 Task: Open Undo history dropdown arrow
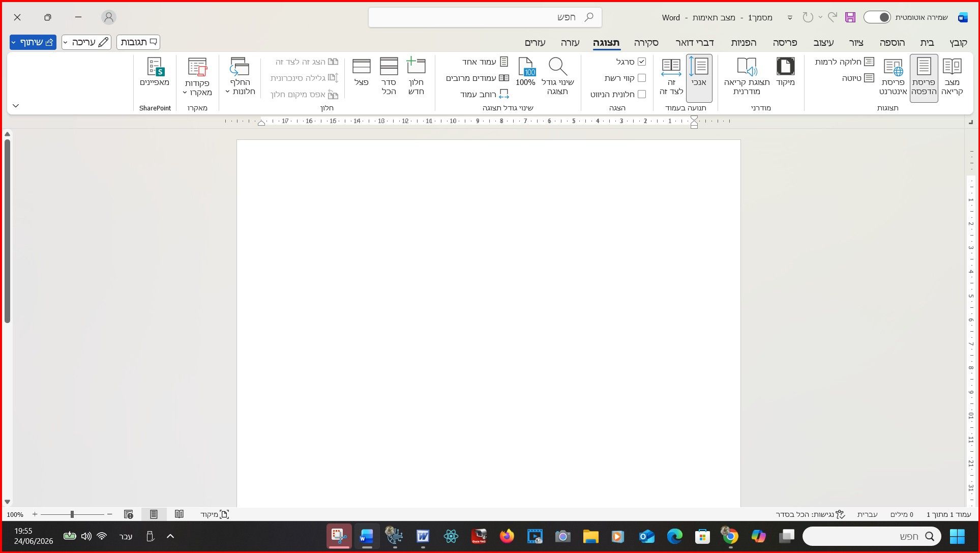820,17
